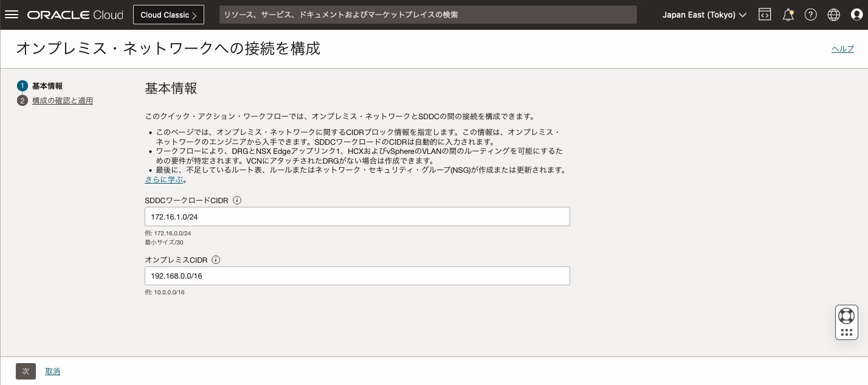Click the info icon beside オンプレミスCIDR

[x=216, y=260]
